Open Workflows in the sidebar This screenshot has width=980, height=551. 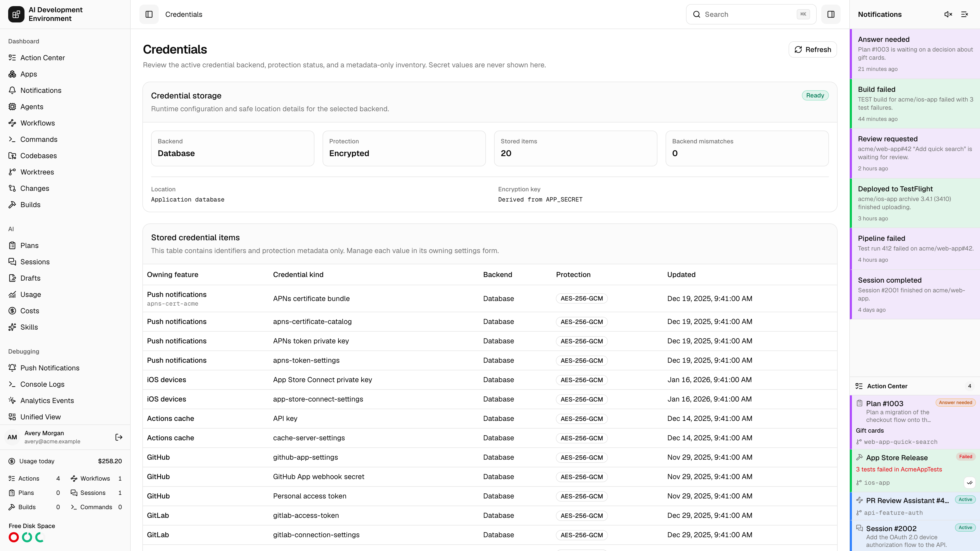[x=65, y=123]
